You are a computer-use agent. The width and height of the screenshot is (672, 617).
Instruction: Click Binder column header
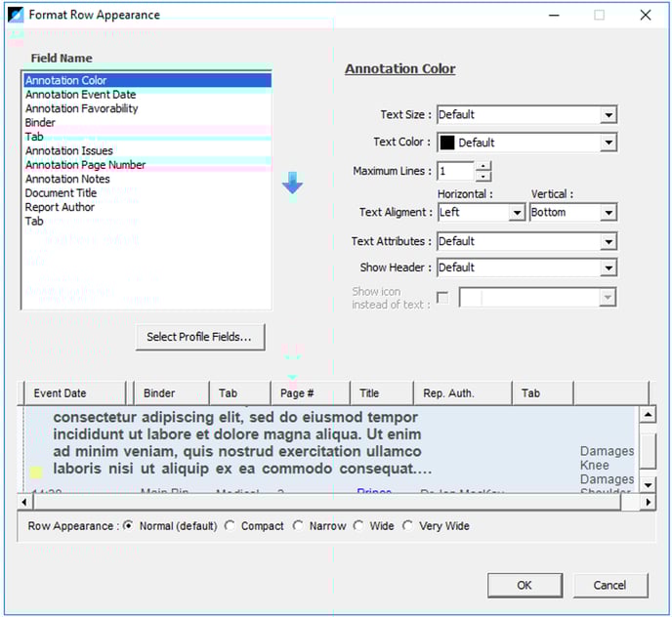[x=172, y=392]
